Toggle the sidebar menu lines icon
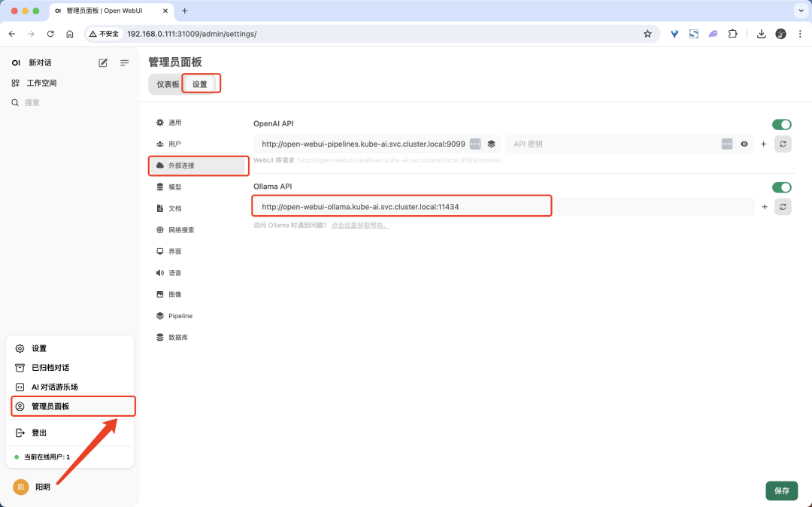 [x=124, y=62]
